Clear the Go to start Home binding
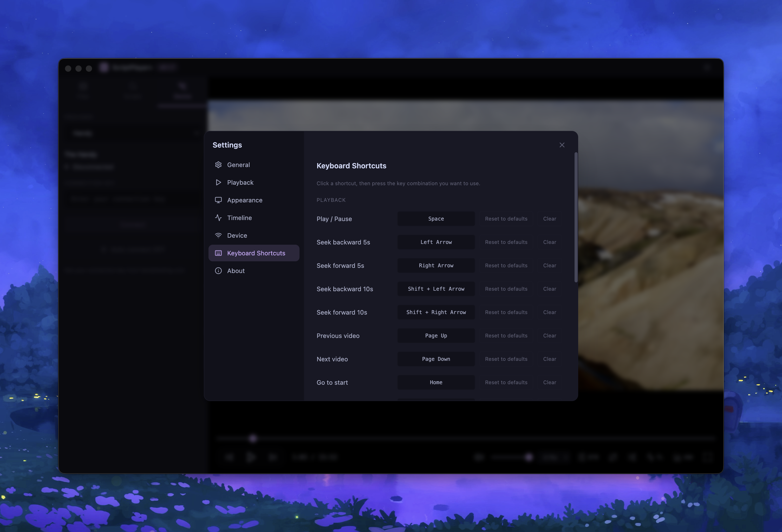The width and height of the screenshot is (782, 532). [x=549, y=382]
